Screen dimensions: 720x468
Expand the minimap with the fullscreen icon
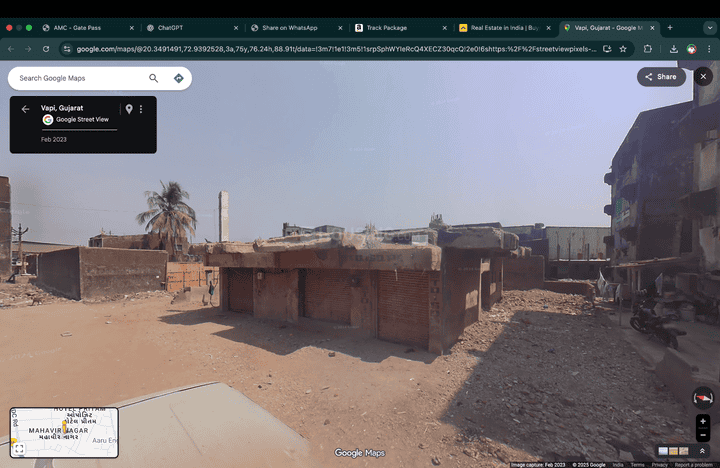pos(19,449)
